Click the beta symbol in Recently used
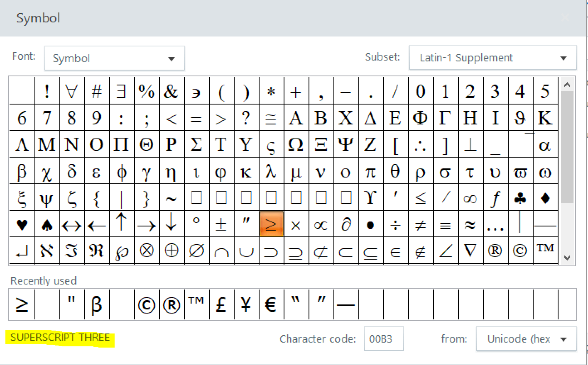Image resolution: width=588 pixels, height=365 pixels. 97,304
